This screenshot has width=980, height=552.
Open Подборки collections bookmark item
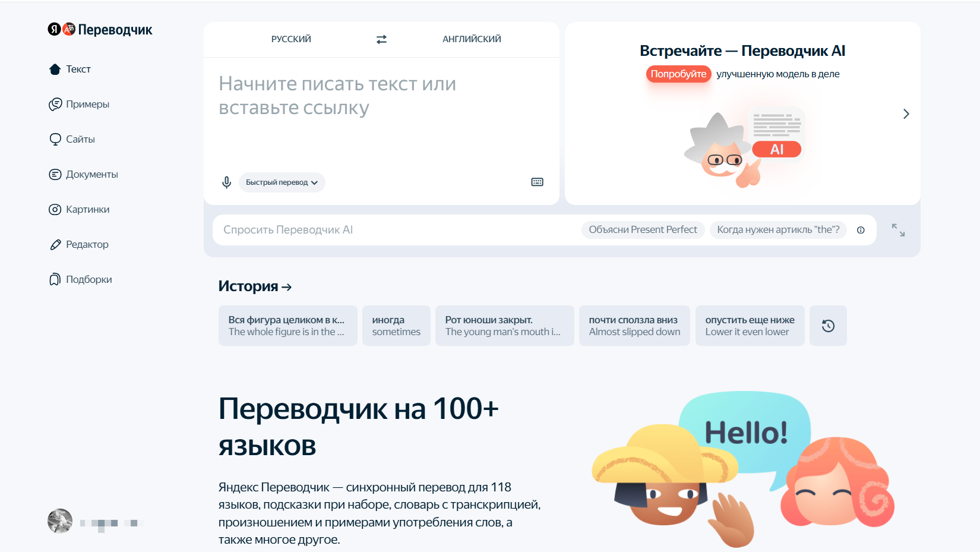[x=80, y=279]
